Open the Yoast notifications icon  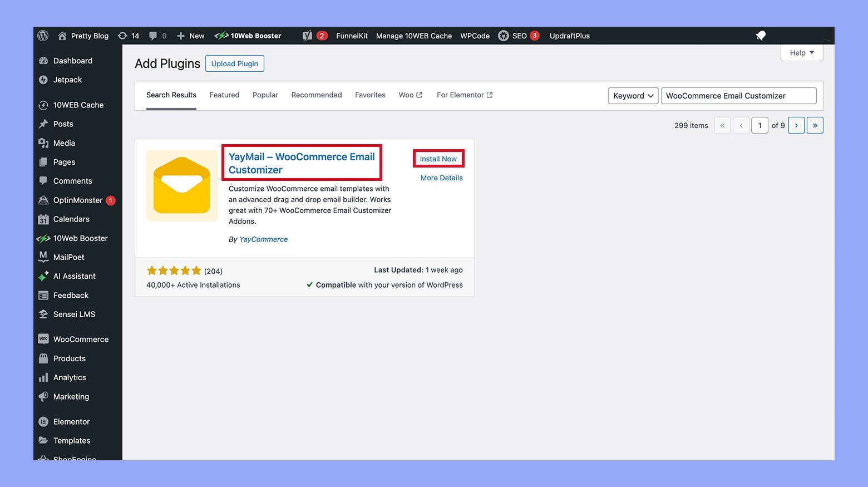(x=314, y=36)
